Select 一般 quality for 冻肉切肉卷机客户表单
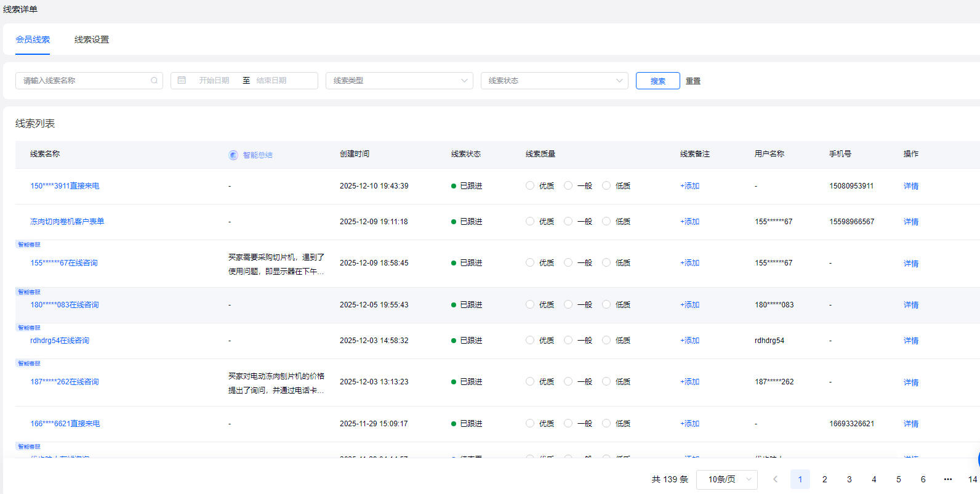This screenshot has height=494, width=980. tap(568, 221)
